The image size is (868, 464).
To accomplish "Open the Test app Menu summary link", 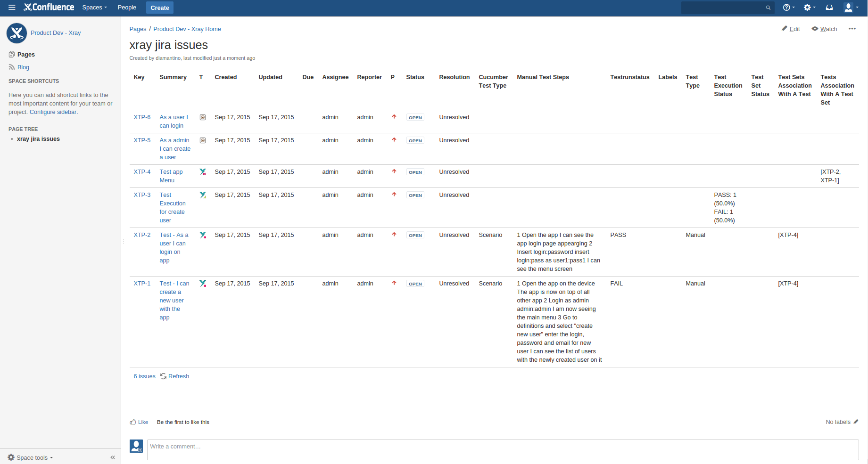I will [x=171, y=176].
